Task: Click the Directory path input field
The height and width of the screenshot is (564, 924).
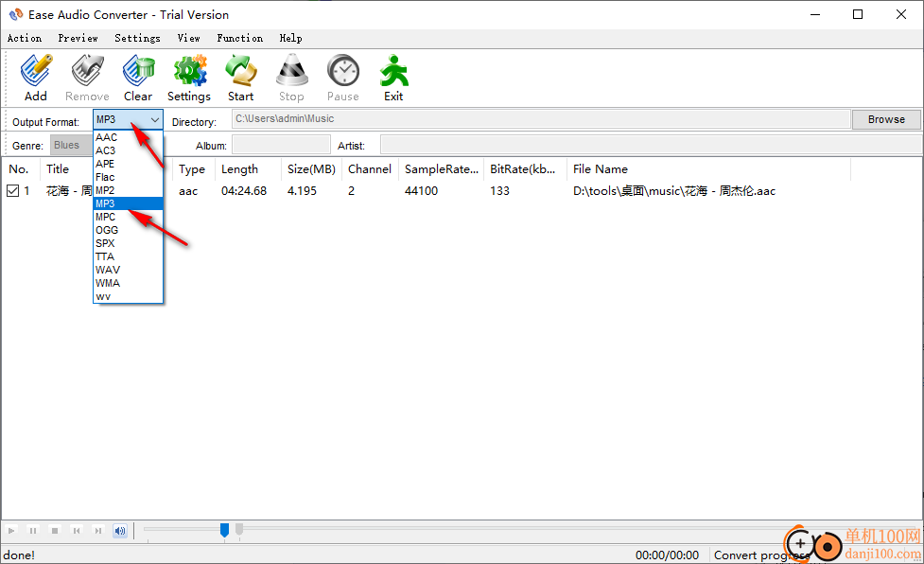Action: [541, 119]
